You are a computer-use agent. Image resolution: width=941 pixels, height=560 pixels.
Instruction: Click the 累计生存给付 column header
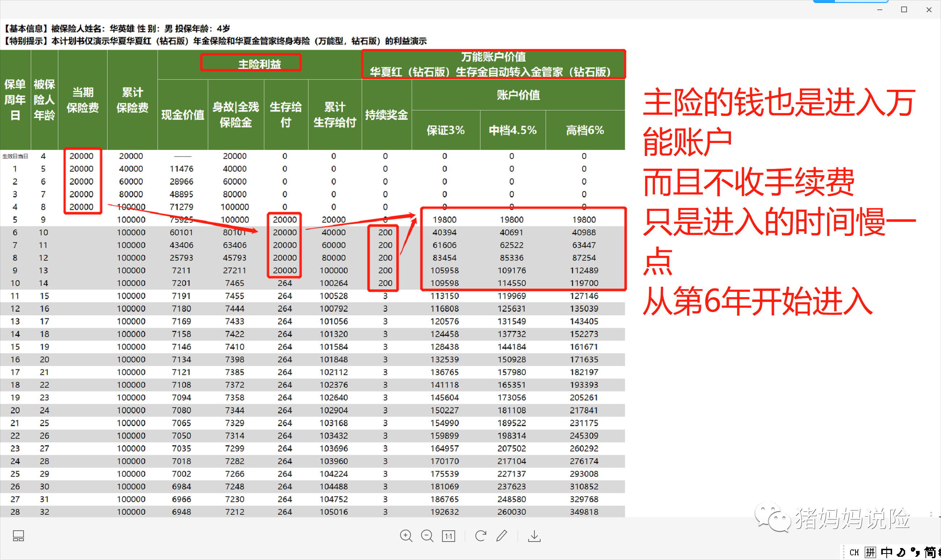click(335, 115)
